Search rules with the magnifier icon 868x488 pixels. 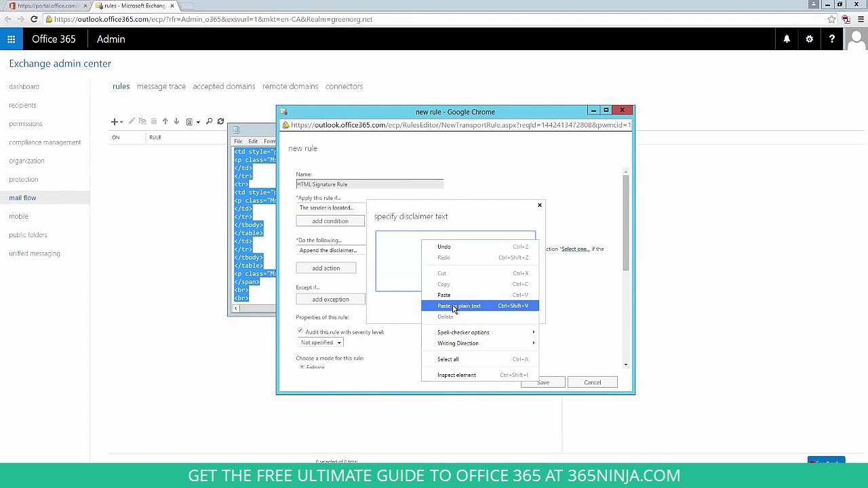click(x=209, y=122)
